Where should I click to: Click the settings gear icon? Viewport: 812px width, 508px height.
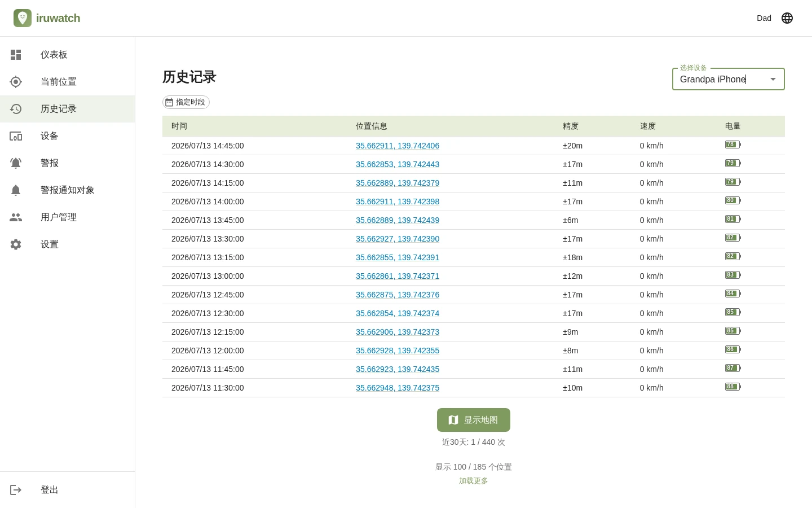tap(16, 244)
